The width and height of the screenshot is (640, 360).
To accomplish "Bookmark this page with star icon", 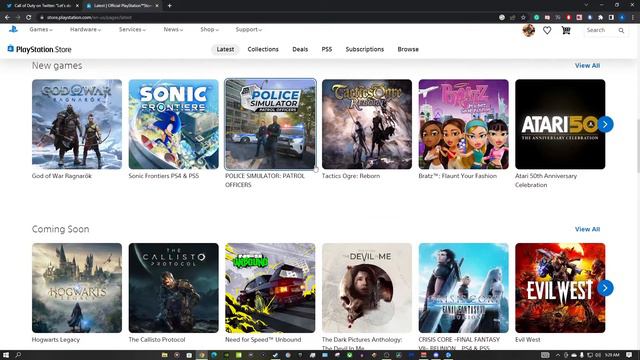I will point(523,18).
